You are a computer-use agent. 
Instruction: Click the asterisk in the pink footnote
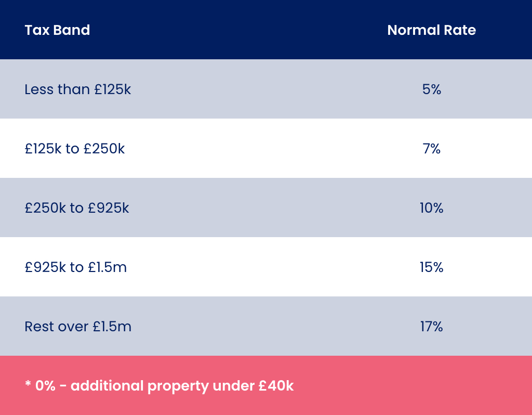click(x=28, y=385)
